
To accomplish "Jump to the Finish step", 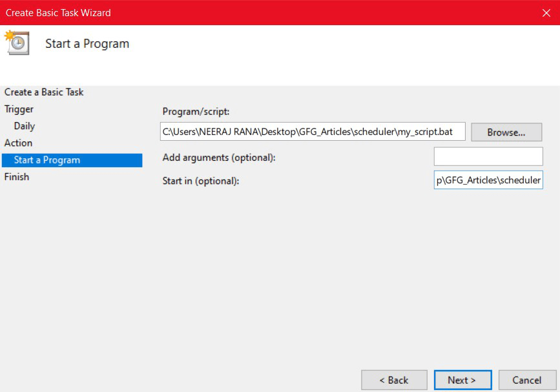I will coord(17,176).
